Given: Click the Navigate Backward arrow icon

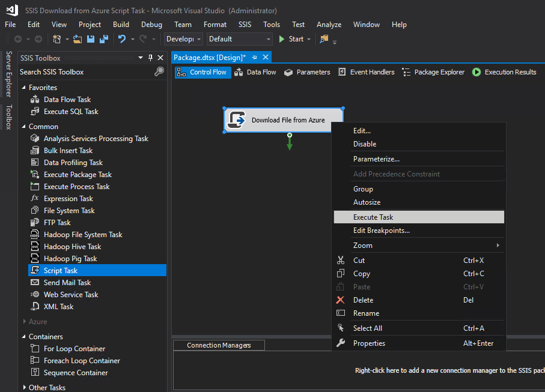Looking at the screenshot, I should point(18,39).
